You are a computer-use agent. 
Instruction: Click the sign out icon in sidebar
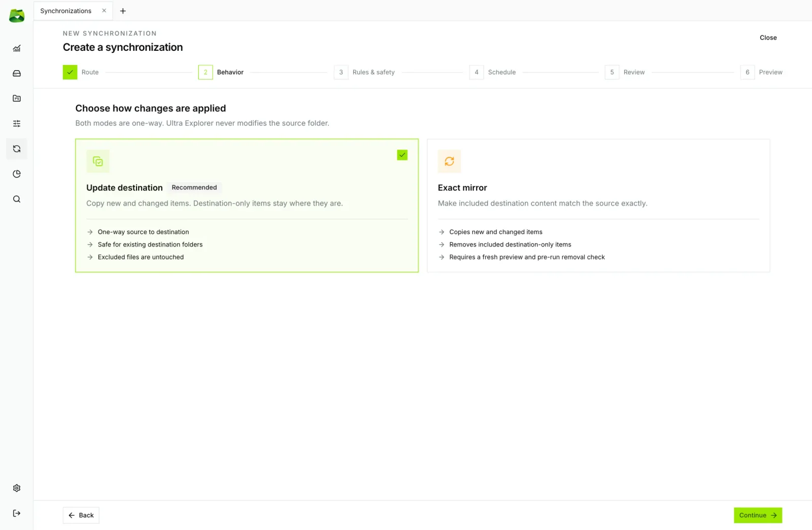pos(17,513)
